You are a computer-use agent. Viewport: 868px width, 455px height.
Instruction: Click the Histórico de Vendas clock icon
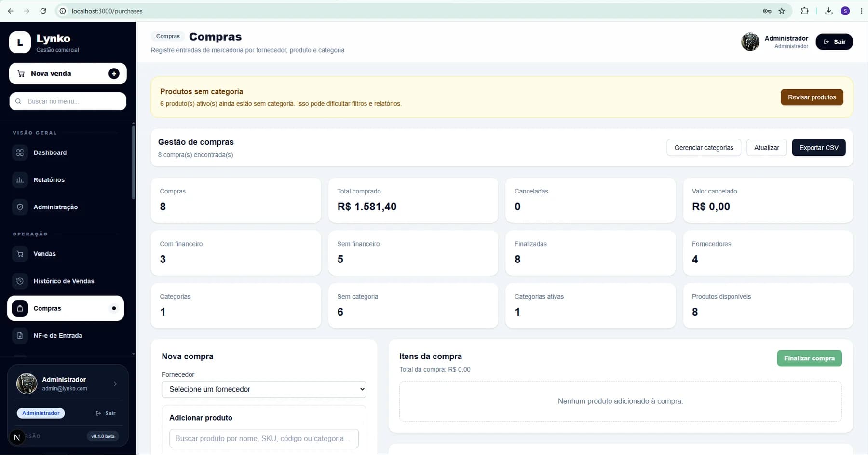click(x=20, y=281)
